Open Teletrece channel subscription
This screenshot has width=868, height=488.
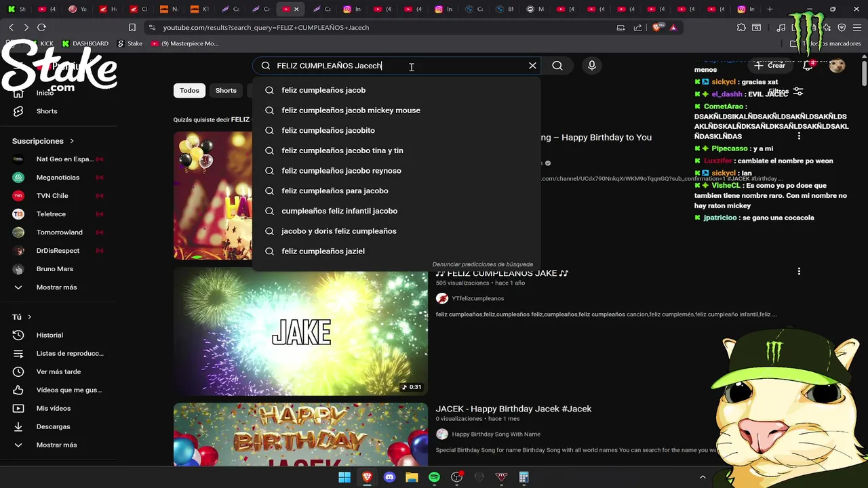point(58,214)
